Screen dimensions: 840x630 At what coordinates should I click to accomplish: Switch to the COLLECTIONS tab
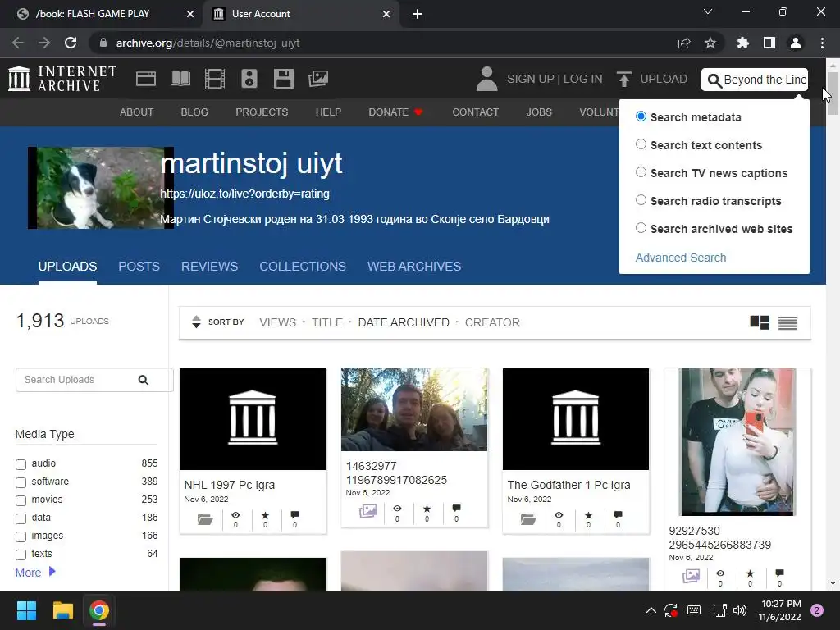point(303,267)
